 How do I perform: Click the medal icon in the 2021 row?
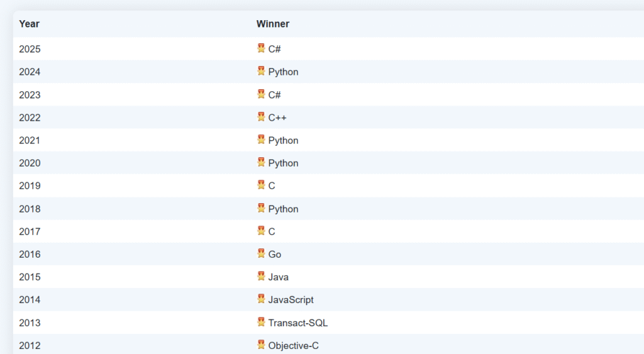[261, 140]
